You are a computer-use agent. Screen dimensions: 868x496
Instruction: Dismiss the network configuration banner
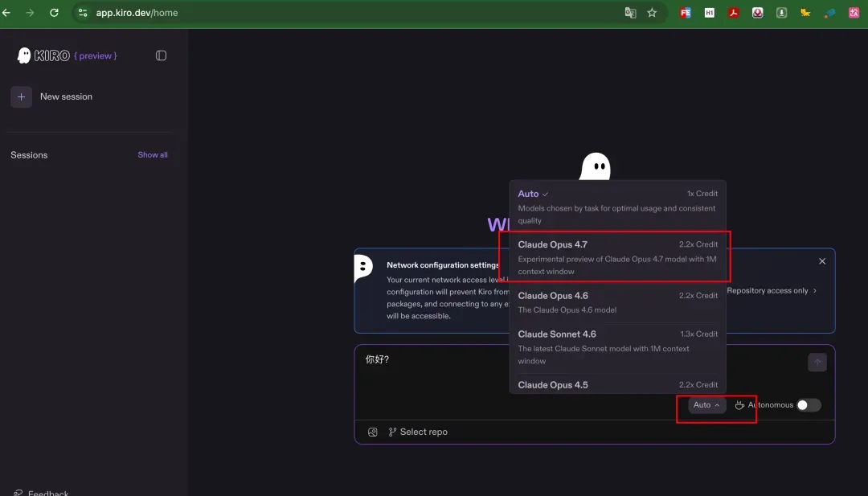(x=822, y=261)
